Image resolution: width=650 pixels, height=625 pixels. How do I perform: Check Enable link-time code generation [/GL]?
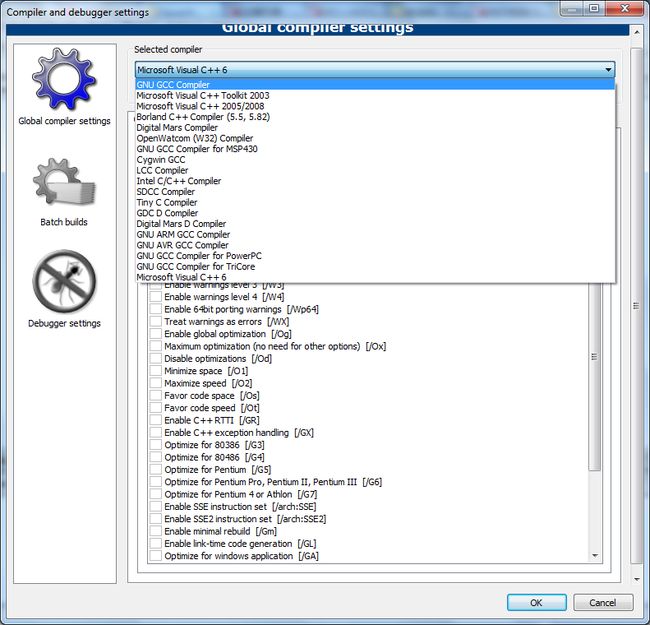tap(156, 544)
